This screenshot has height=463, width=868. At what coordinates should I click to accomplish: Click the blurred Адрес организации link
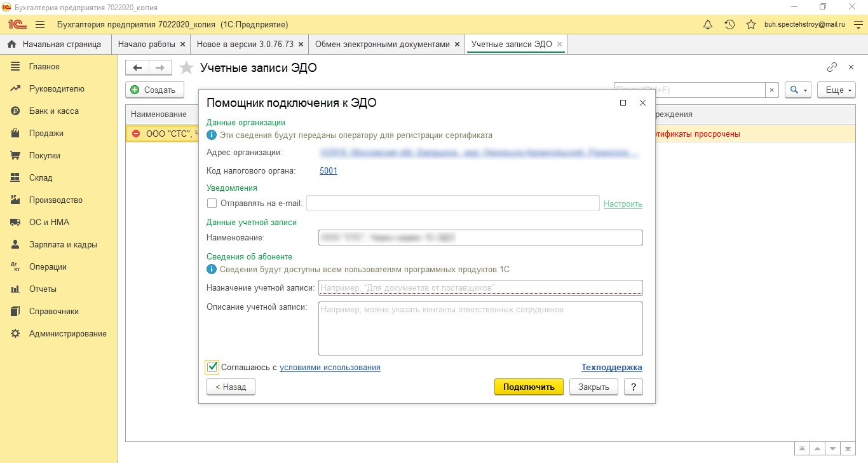click(x=479, y=153)
